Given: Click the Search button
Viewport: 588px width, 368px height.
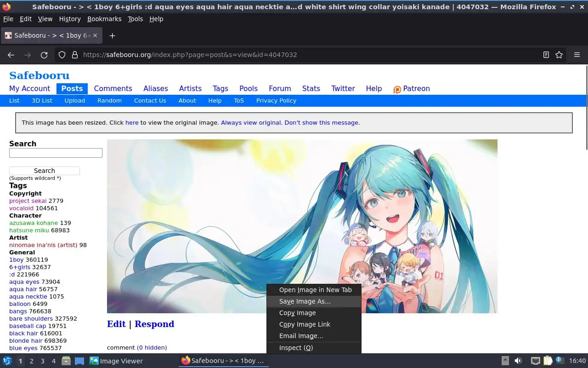Looking at the screenshot, I should 45,171.
